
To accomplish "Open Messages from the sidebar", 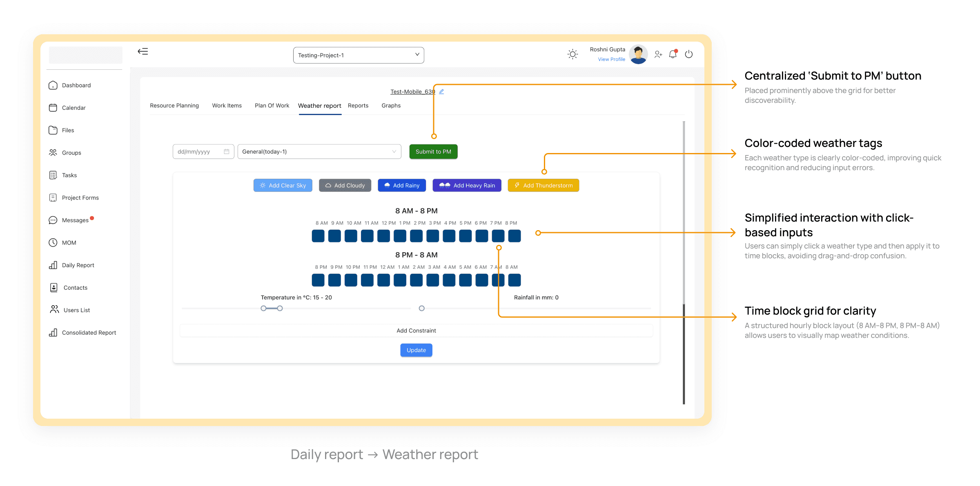I will coord(75,220).
